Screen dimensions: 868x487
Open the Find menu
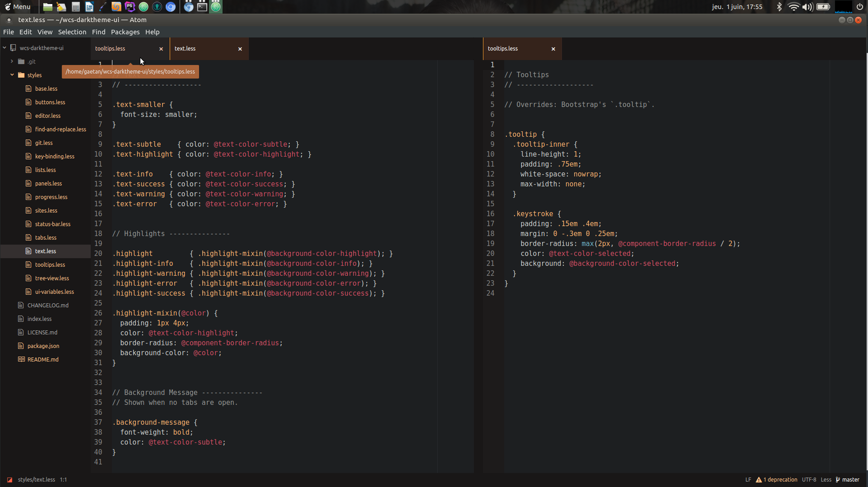[x=98, y=32]
